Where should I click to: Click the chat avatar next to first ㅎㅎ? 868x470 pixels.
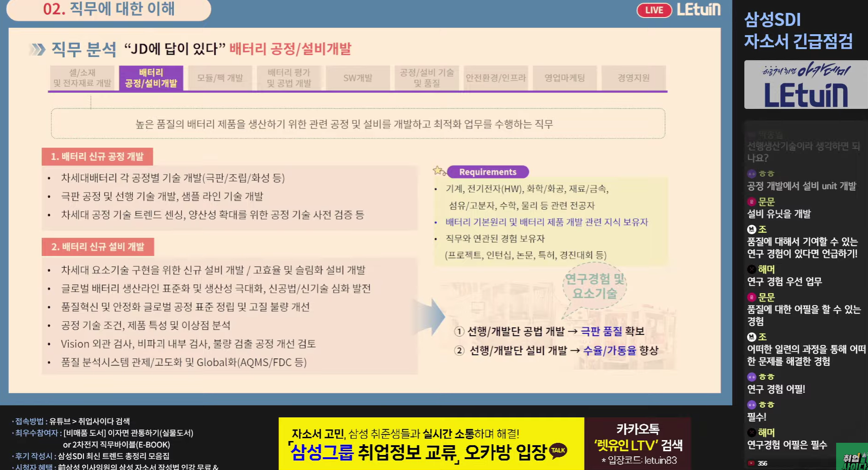tap(752, 174)
